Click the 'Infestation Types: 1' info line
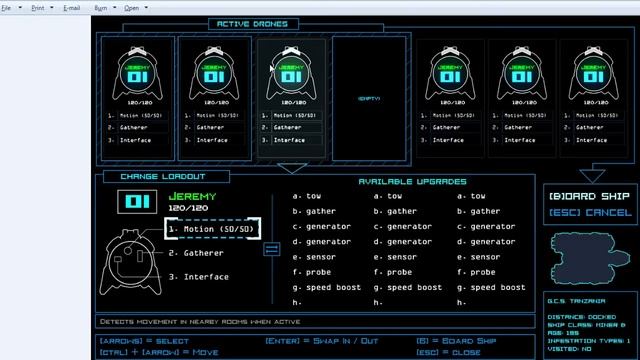This screenshot has height=360, width=640. [x=589, y=341]
